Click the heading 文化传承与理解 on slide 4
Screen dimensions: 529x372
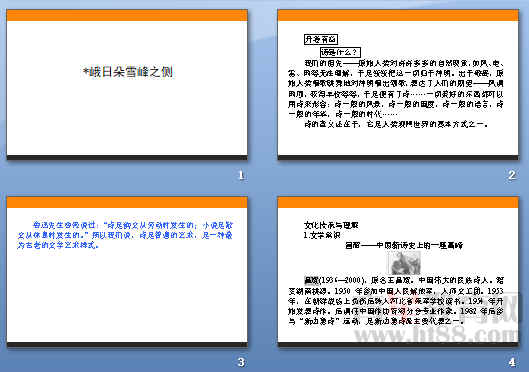[331, 225]
